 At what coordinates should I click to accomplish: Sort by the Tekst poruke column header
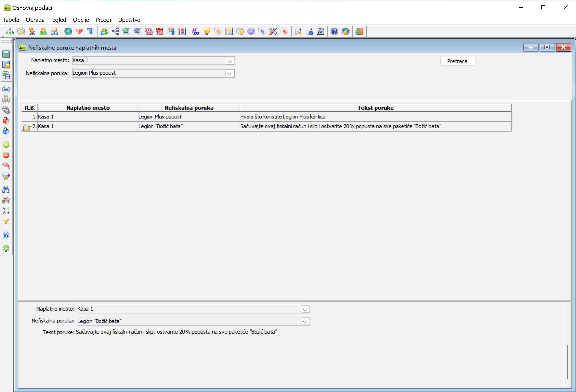[x=376, y=108]
